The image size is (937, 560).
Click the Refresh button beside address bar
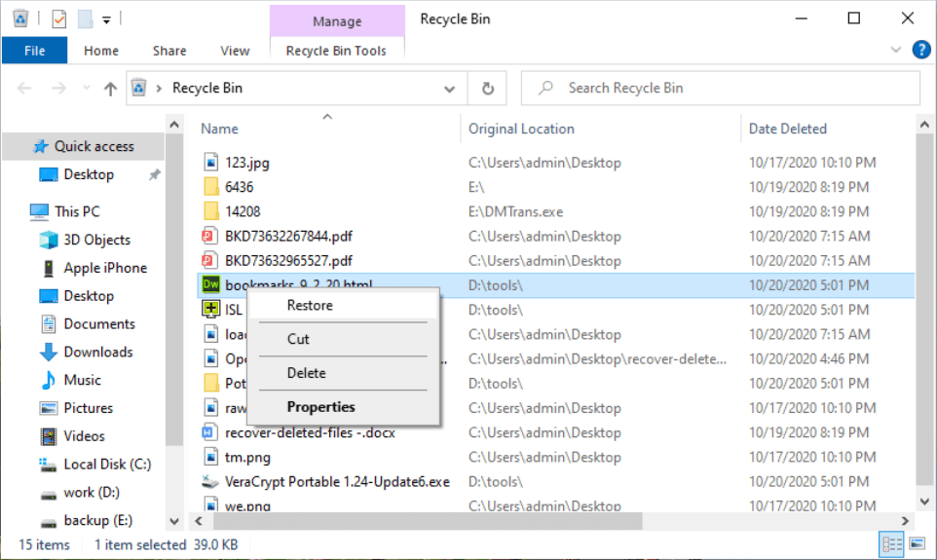click(x=488, y=88)
